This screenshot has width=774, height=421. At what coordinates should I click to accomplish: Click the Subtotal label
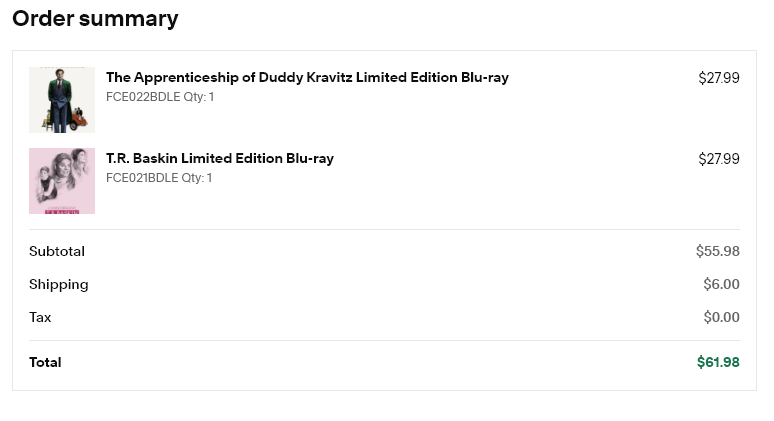point(57,251)
